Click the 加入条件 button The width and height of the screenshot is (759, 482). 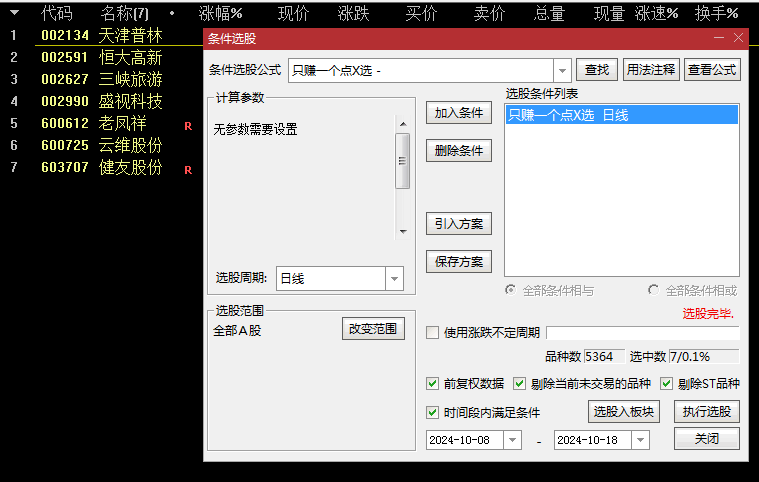459,113
